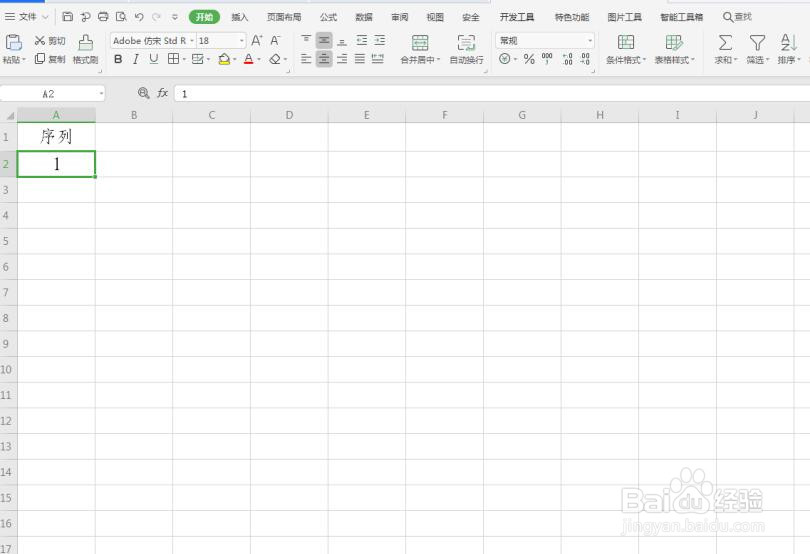
Task: Click the yellow fill color bucket
Action: coord(224,59)
